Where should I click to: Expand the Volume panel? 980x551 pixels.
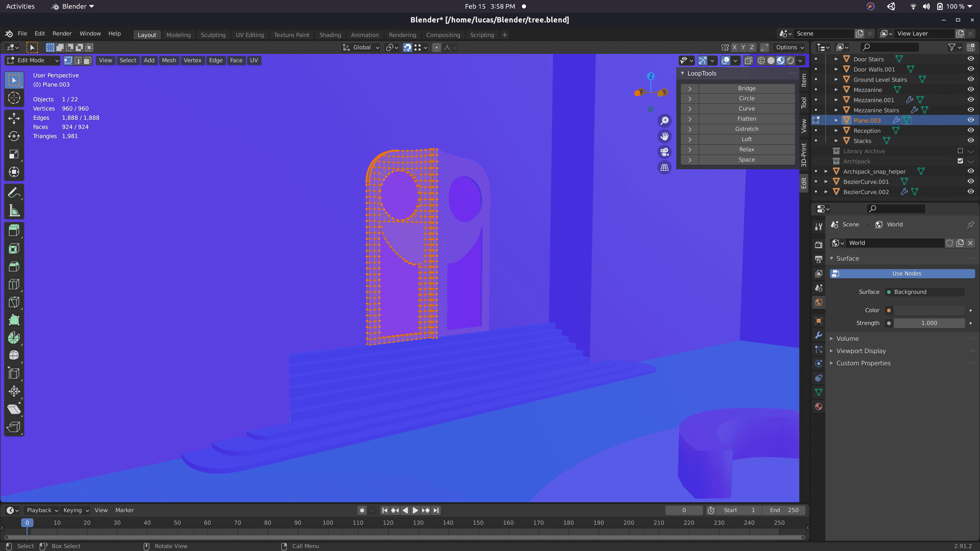click(x=847, y=339)
